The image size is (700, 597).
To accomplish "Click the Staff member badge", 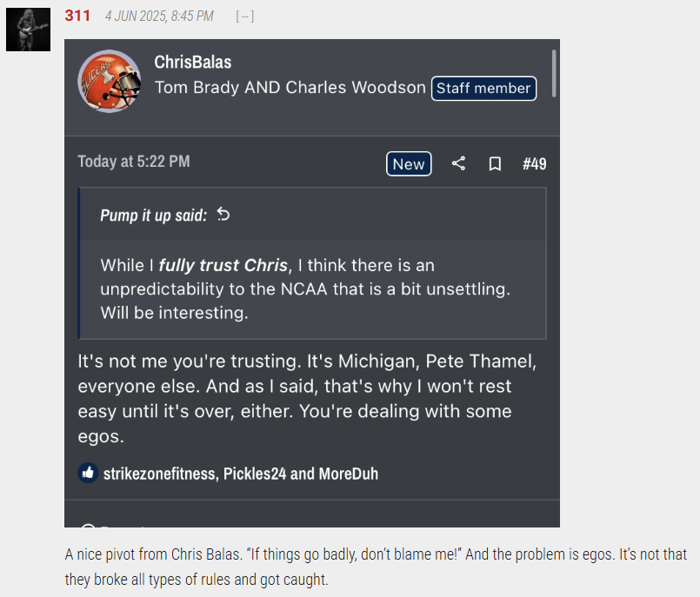I will click(x=483, y=89).
